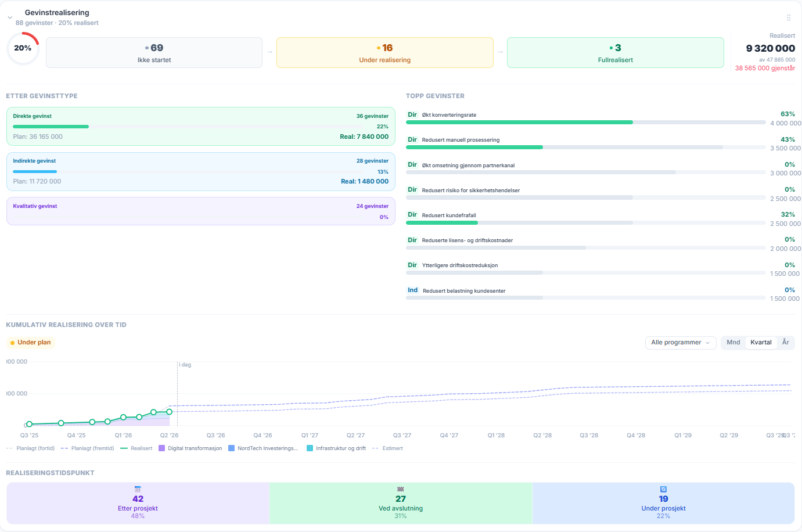The height and width of the screenshot is (532, 802).
Task: Open the Redusert manuell prosessering benefit
Action: (461, 140)
